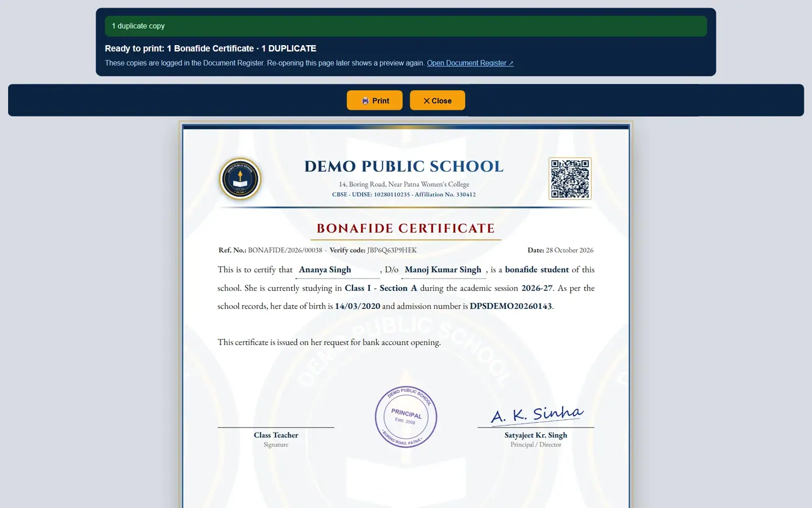Click the 'Principal / Director' label

[x=536, y=445]
